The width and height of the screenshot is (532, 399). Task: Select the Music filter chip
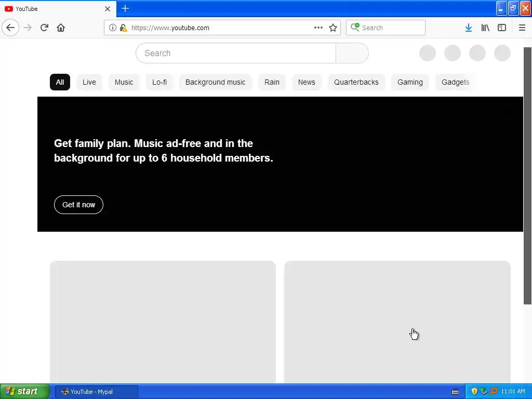click(x=124, y=82)
